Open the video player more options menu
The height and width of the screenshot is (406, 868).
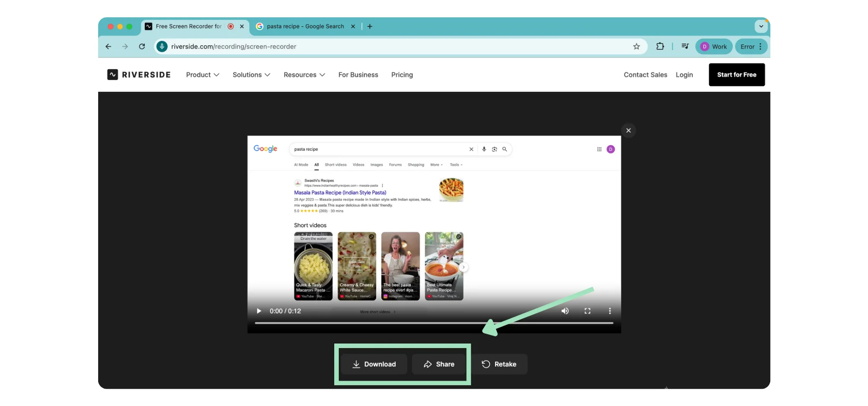tap(610, 311)
